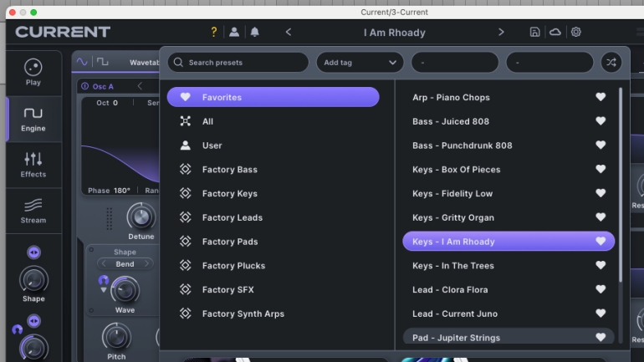Load the Keys - Box Of Pieces preset
644x362 pixels.
(509, 170)
